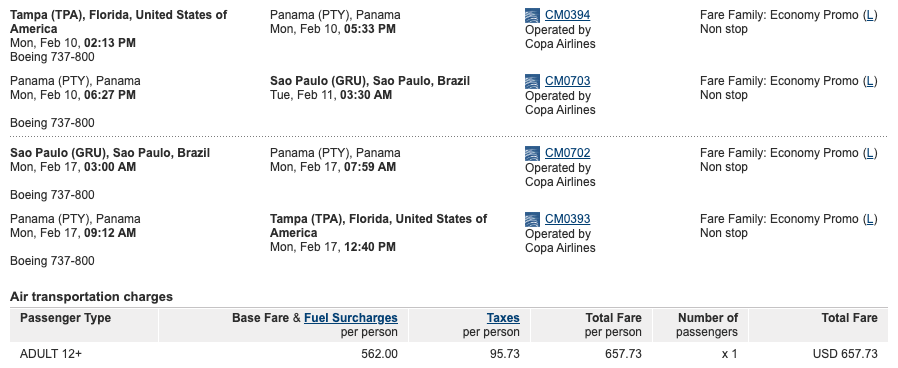This screenshot has width=898, height=368.
Task: Open the Taxes column link
Action: tap(503, 318)
